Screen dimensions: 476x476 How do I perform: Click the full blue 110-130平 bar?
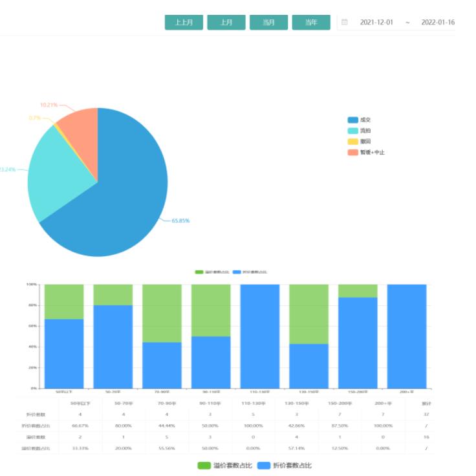point(260,336)
